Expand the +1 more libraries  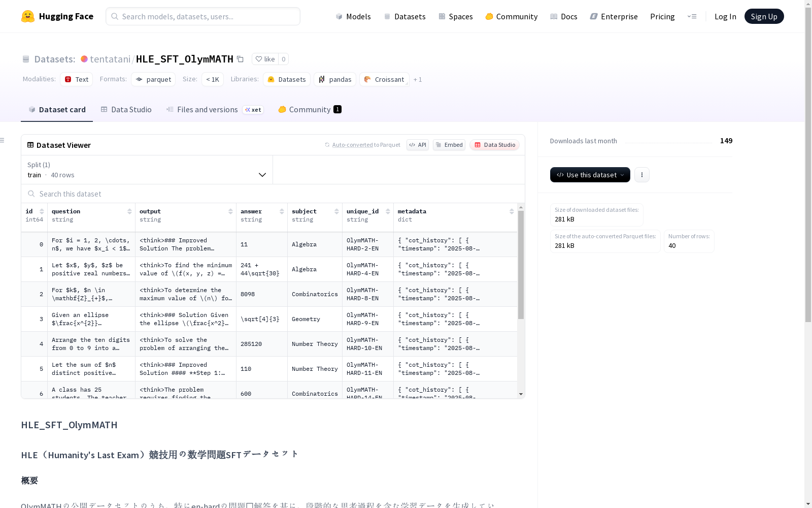418,79
